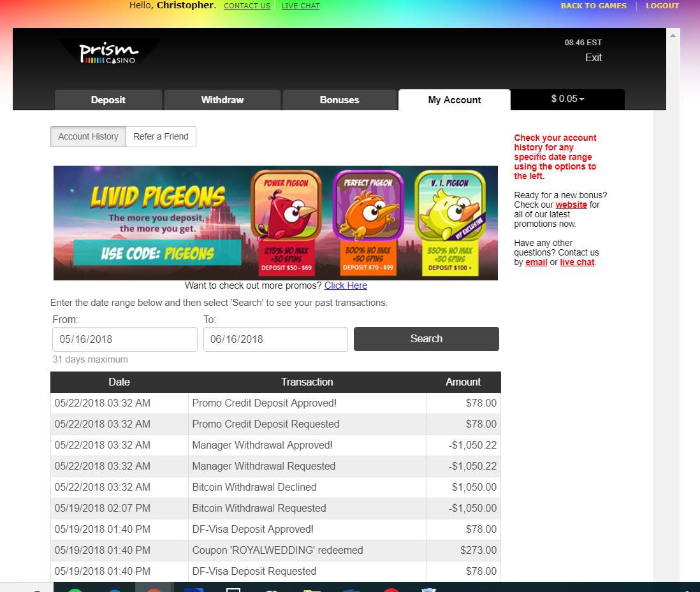
Task: Click the 'email' contact link
Action: coord(536,263)
